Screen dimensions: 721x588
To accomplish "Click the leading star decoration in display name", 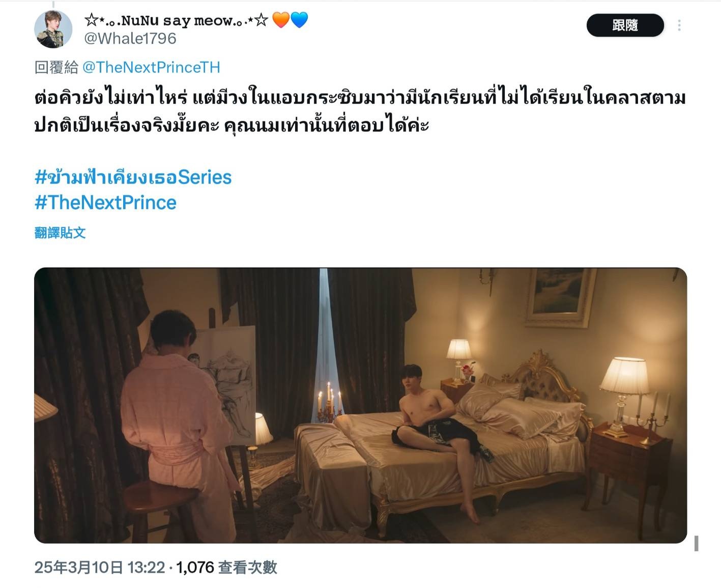I will [x=92, y=20].
